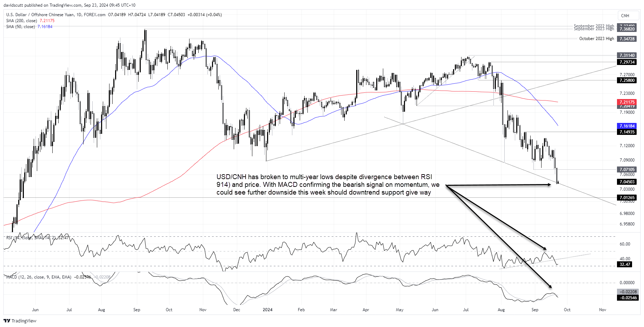The image size is (644, 327).
Task: Click the SMA (200, close) legend entry
Action: pyautogui.click(x=30, y=21)
